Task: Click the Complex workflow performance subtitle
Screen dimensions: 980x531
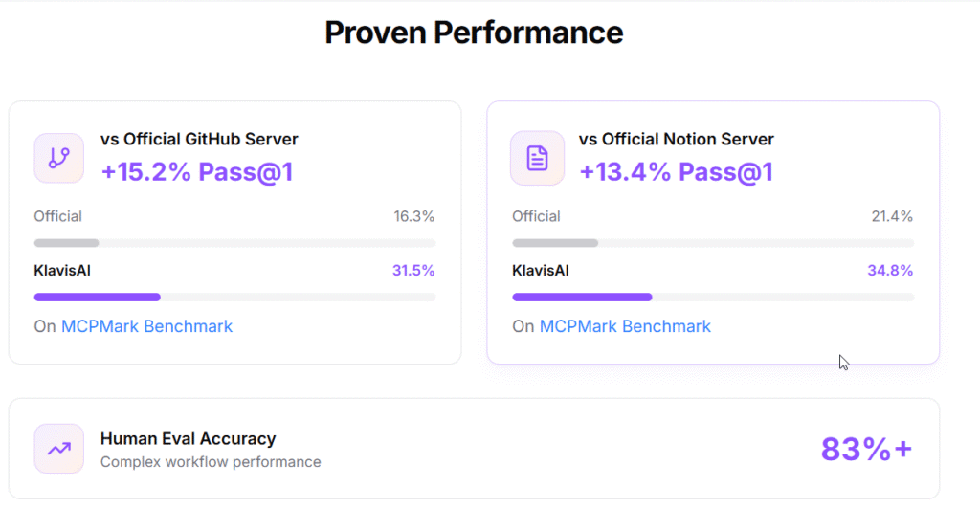Action: (211, 462)
